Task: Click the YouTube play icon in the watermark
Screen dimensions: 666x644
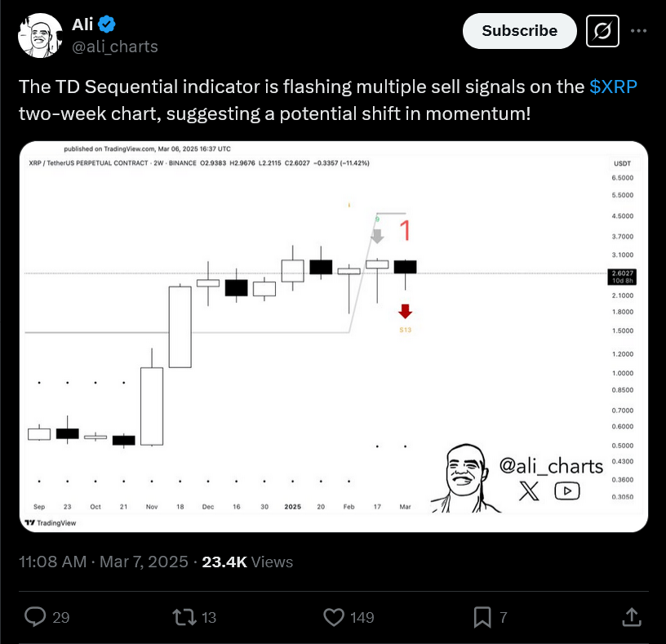Action: [567, 491]
